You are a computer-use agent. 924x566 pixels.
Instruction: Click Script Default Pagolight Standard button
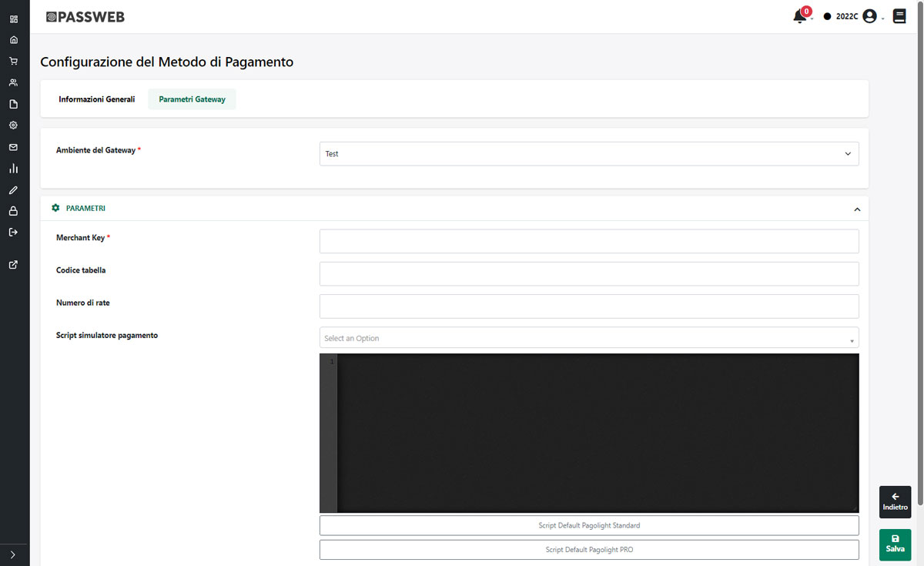588,525
